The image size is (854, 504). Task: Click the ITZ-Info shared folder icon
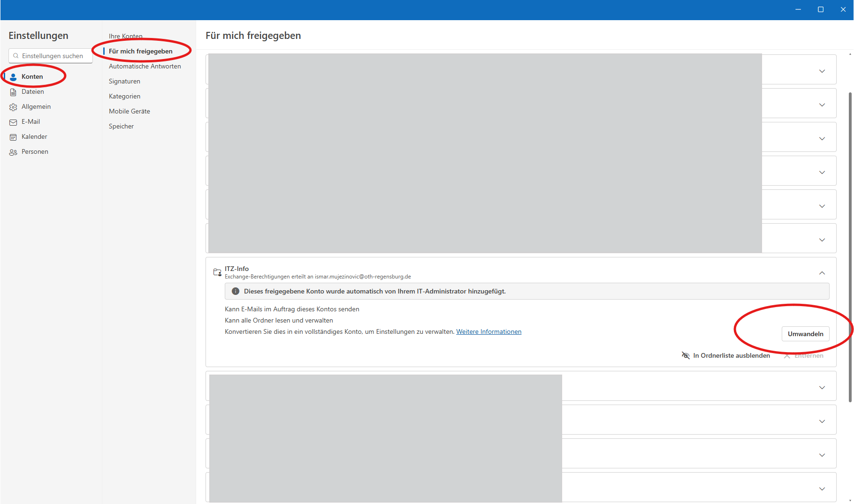pyautogui.click(x=217, y=272)
